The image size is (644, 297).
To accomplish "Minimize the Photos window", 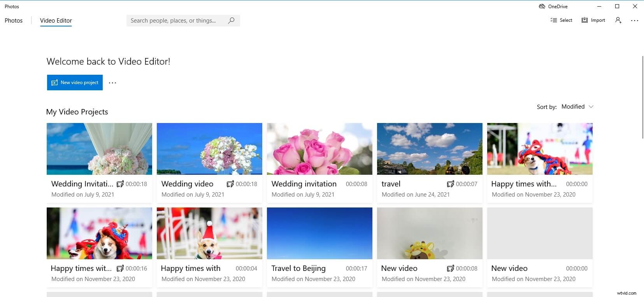I will [x=599, y=6].
